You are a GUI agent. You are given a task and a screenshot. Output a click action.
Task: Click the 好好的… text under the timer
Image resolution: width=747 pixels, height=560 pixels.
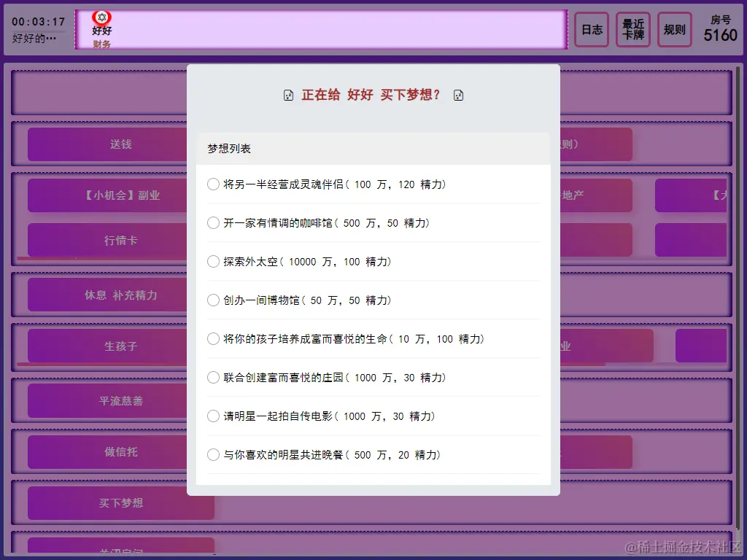tap(34, 39)
